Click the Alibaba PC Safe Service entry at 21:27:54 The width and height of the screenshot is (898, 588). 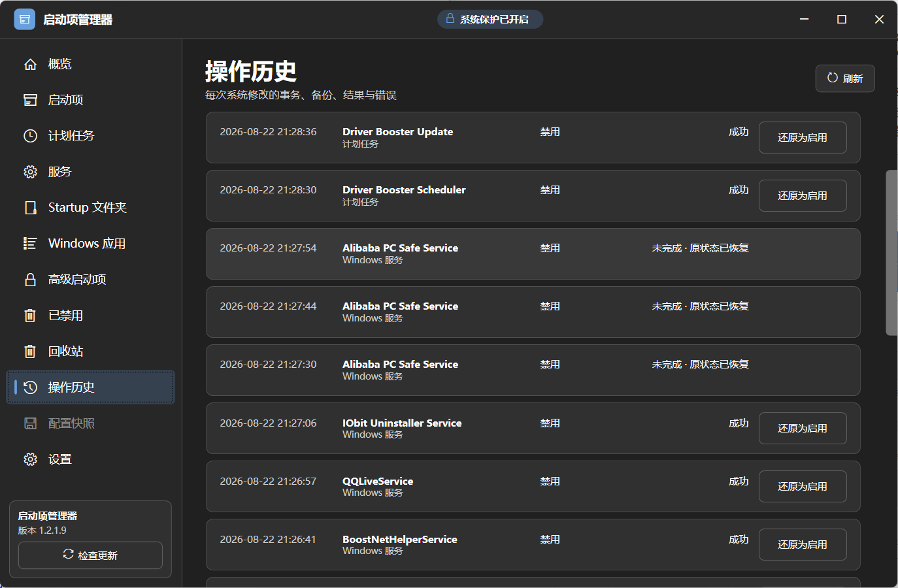533,254
